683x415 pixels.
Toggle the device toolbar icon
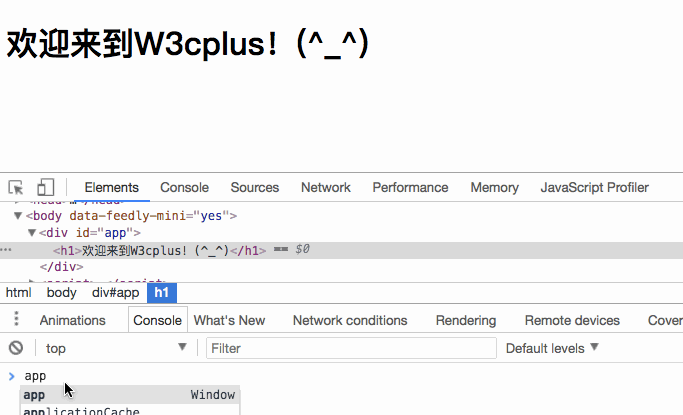[45, 188]
